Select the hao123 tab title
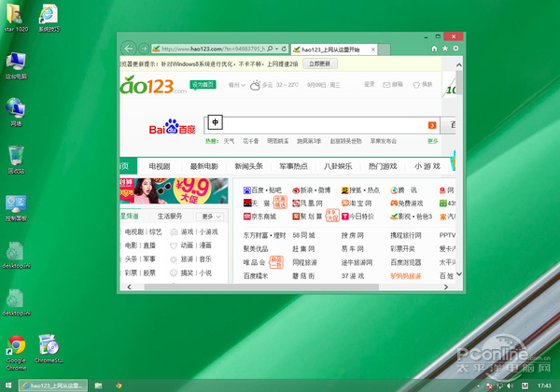 point(330,49)
